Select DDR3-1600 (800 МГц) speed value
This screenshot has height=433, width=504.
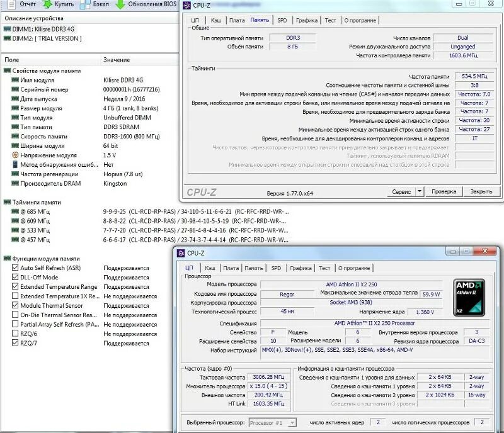pos(132,136)
